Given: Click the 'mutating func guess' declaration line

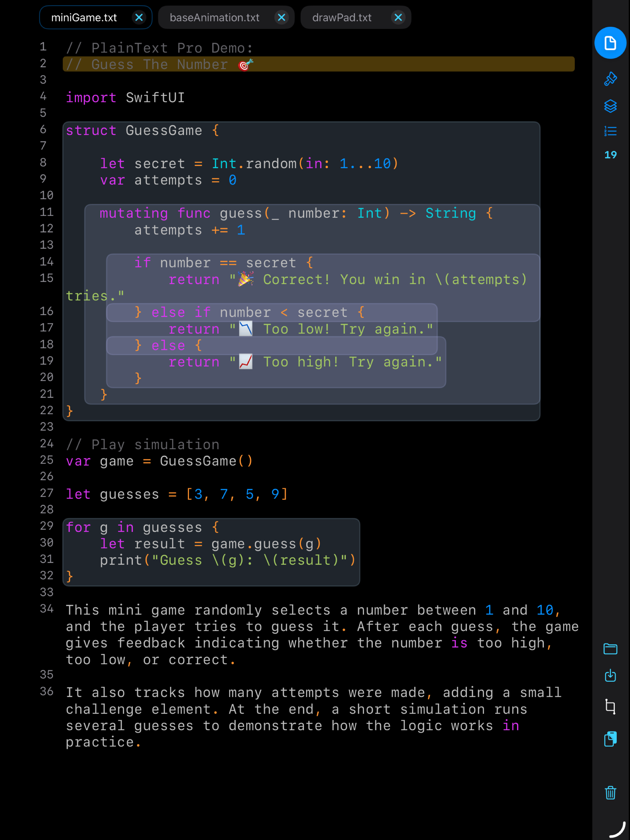Looking at the screenshot, I should (x=296, y=213).
